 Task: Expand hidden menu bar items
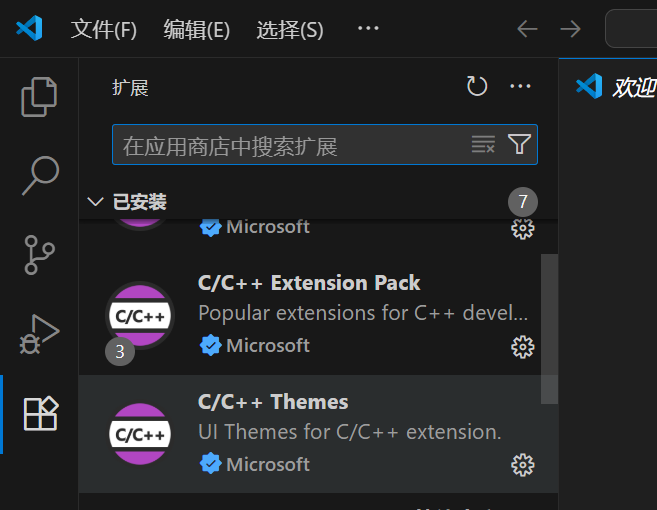click(x=368, y=28)
